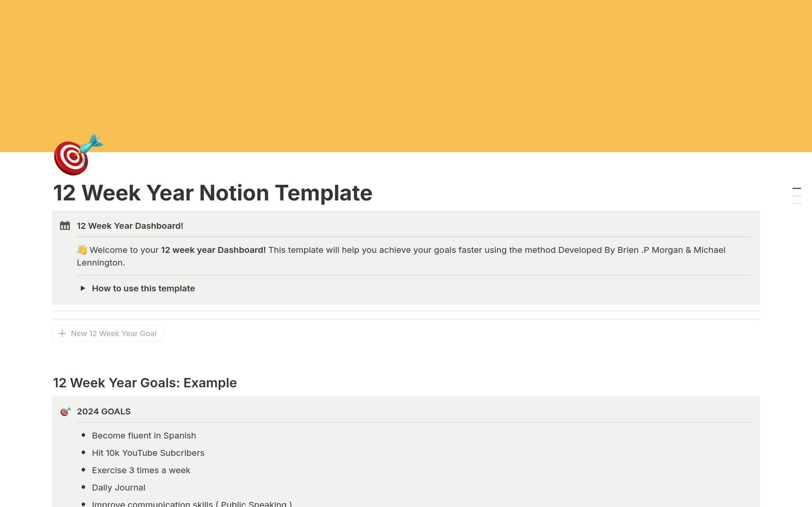
Task: Click the dart target page icon
Action: point(77,155)
